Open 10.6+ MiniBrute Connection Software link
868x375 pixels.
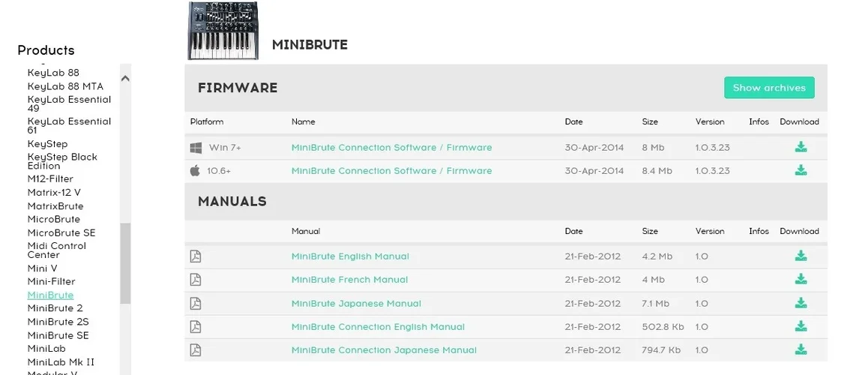click(391, 170)
